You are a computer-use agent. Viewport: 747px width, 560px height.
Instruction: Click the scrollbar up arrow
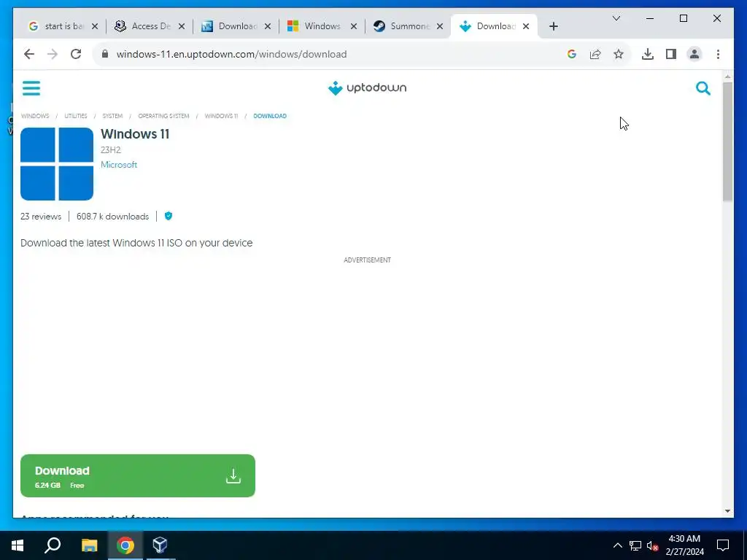727,77
